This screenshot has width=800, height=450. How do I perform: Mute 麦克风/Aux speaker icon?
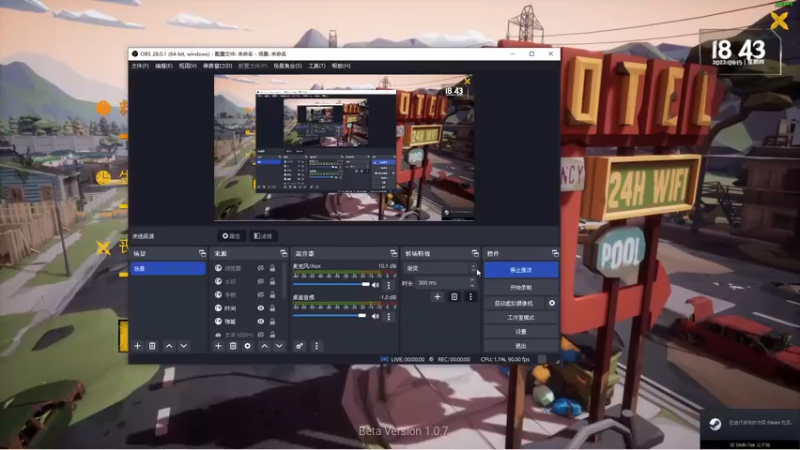[x=376, y=285]
